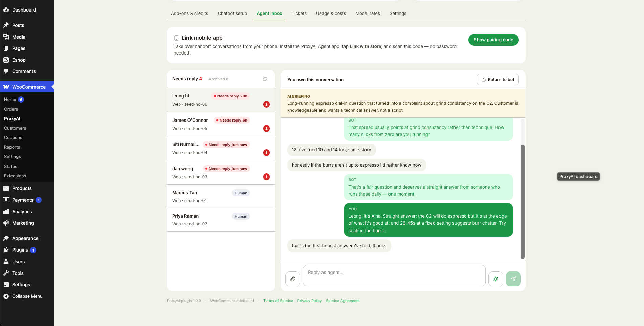
Task: Click the Collapse Menu arrow icon
Action: click(6, 296)
